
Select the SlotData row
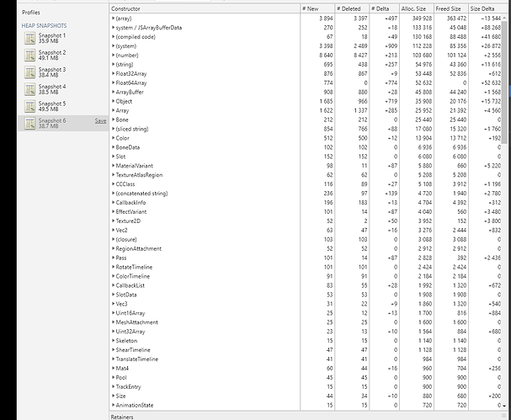coord(306,295)
